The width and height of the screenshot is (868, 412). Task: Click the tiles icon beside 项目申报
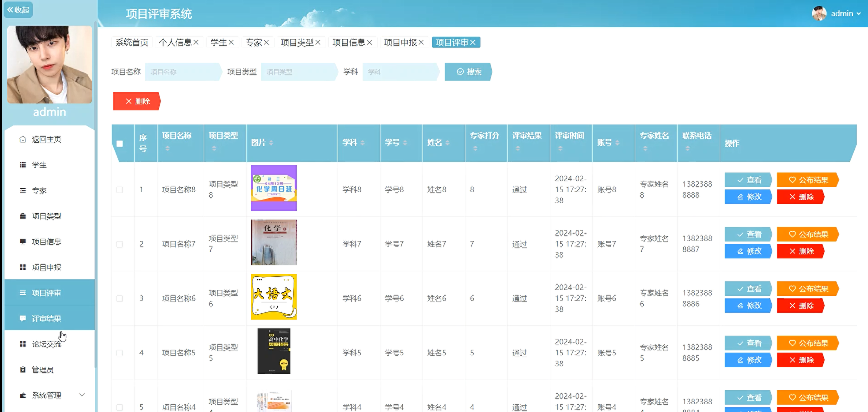[23, 267]
